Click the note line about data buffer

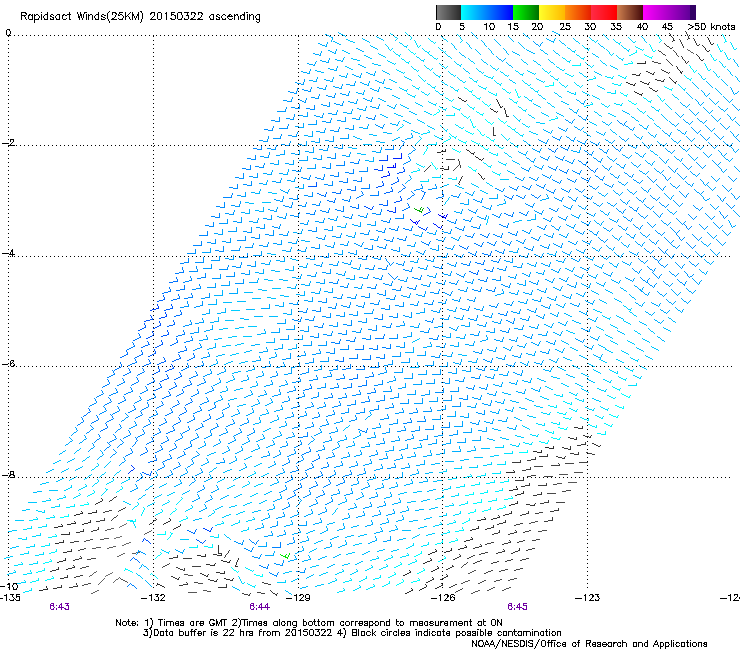pyautogui.click(x=352, y=633)
